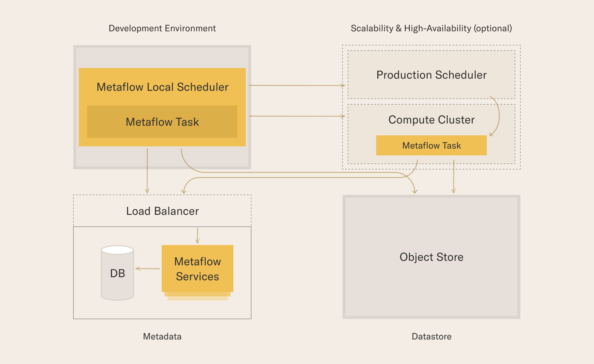Click arrow from Metaflow Task to Compute Cluster
This screenshot has width=594, height=364.
click(x=297, y=116)
